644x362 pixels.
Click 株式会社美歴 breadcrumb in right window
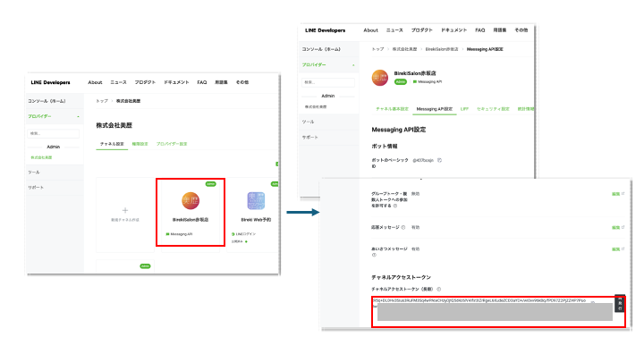[405, 48]
